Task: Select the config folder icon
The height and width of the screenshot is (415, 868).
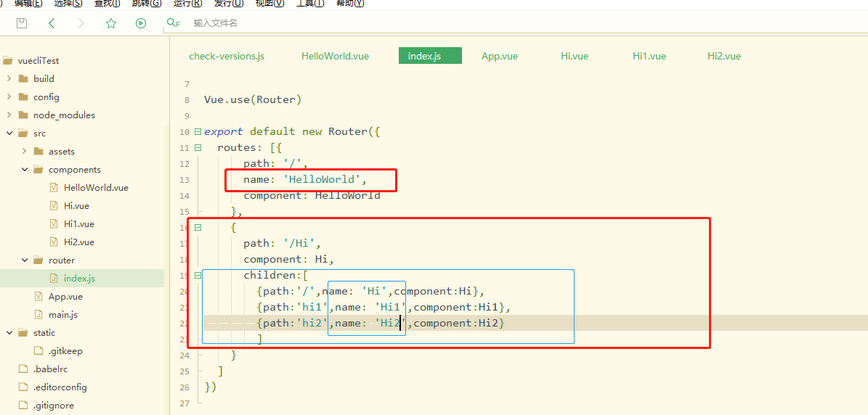Action: click(23, 96)
